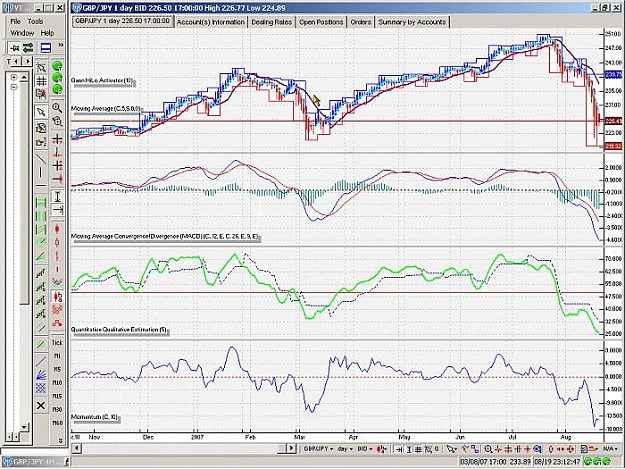Select the crosshair tool icon
Image resolution: width=625 pixels, height=469 pixels.
57,139
